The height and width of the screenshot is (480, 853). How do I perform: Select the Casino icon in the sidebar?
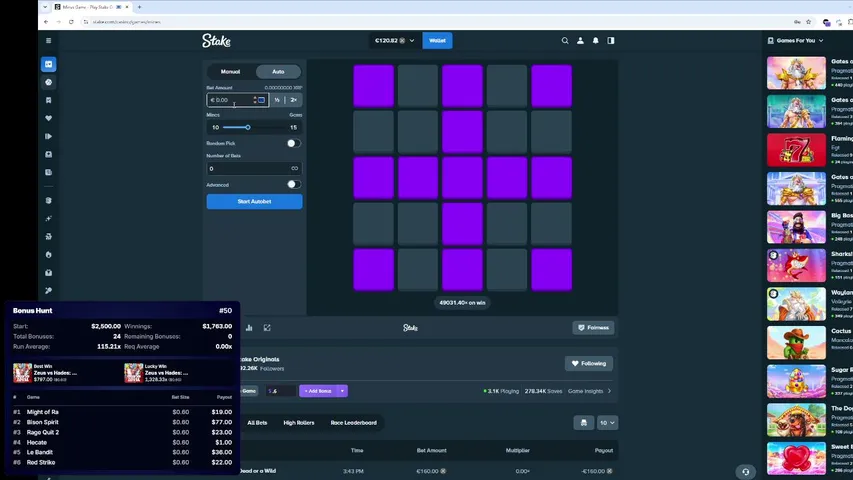tap(48, 64)
